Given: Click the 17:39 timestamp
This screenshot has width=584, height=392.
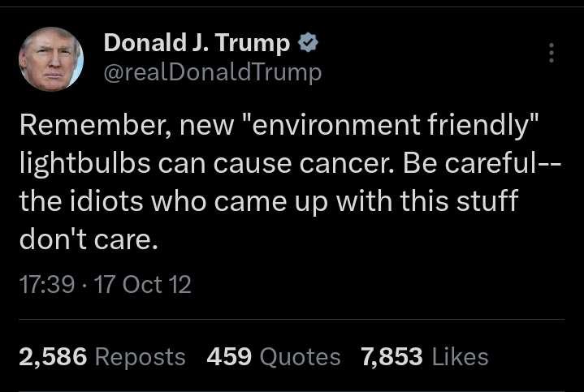Looking at the screenshot, I should coord(47,285).
